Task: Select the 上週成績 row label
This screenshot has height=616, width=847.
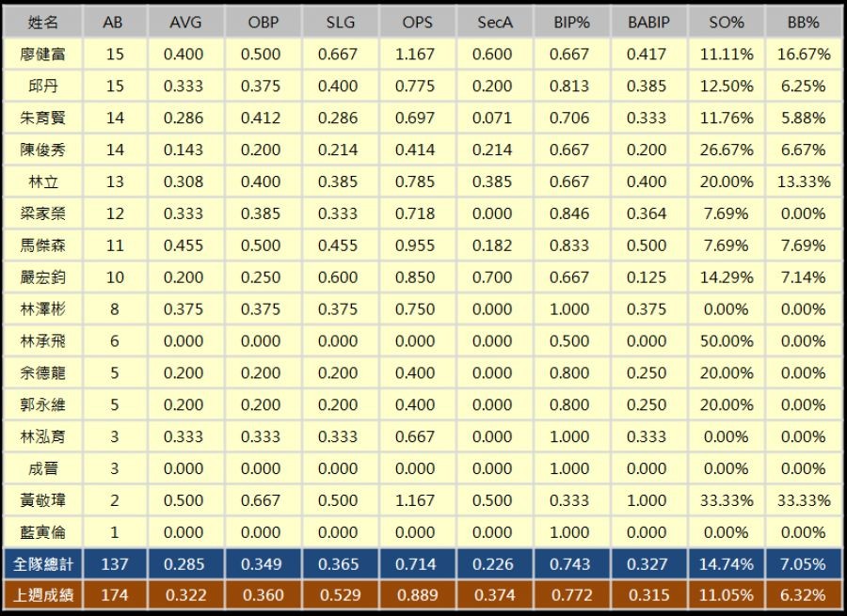Action: click(42, 595)
